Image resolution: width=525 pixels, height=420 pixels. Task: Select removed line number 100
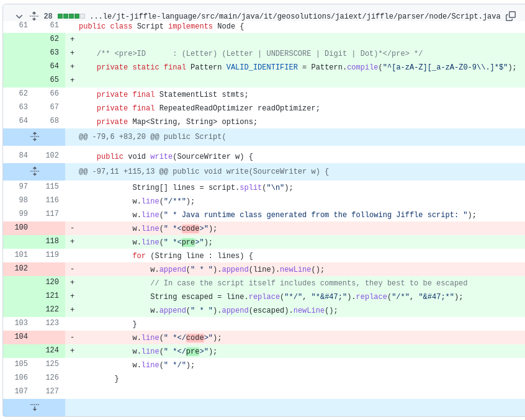(21, 228)
